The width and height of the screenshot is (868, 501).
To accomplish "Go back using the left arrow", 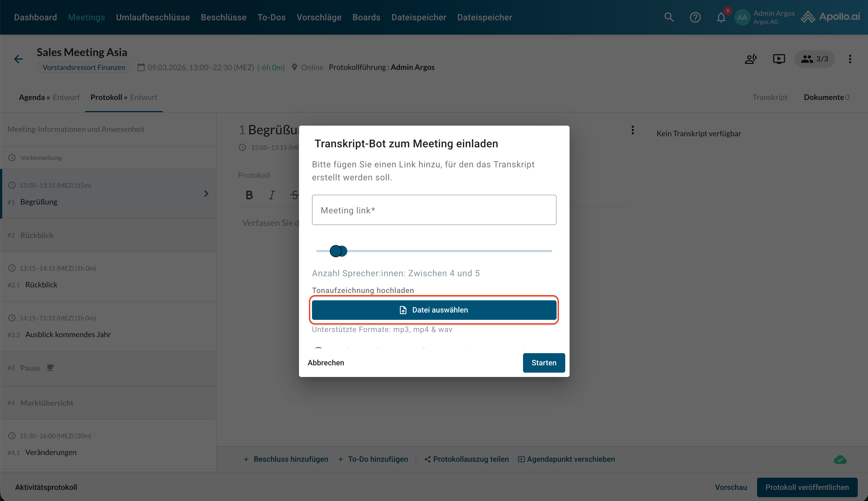I will coord(19,59).
